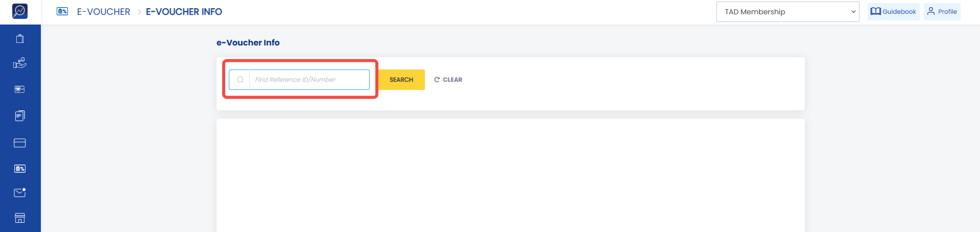Select the E-VOUCHER INFO breadcrumb

coord(184,12)
